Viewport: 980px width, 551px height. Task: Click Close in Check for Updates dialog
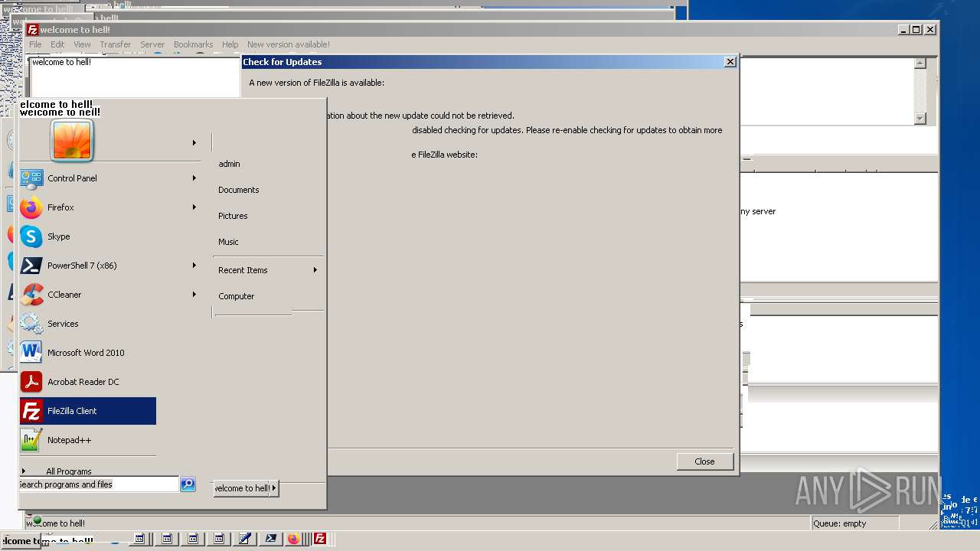[x=704, y=461]
